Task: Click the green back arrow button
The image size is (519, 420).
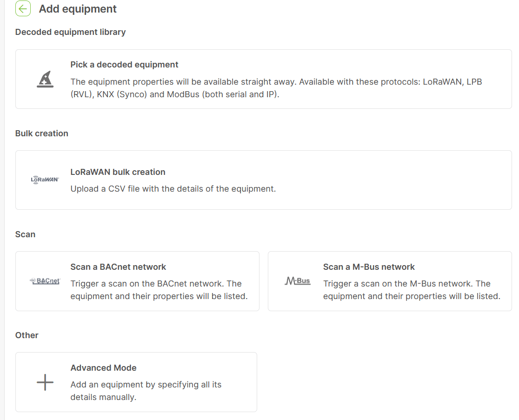Action: (x=23, y=9)
